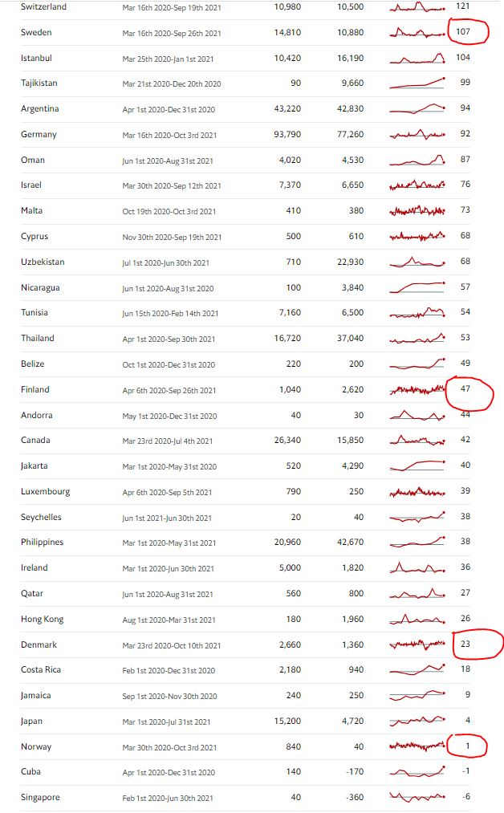504x813 pixels.
Task: Click the sparkline chart in the Tajikistan row
Action: tap(417, 83)
